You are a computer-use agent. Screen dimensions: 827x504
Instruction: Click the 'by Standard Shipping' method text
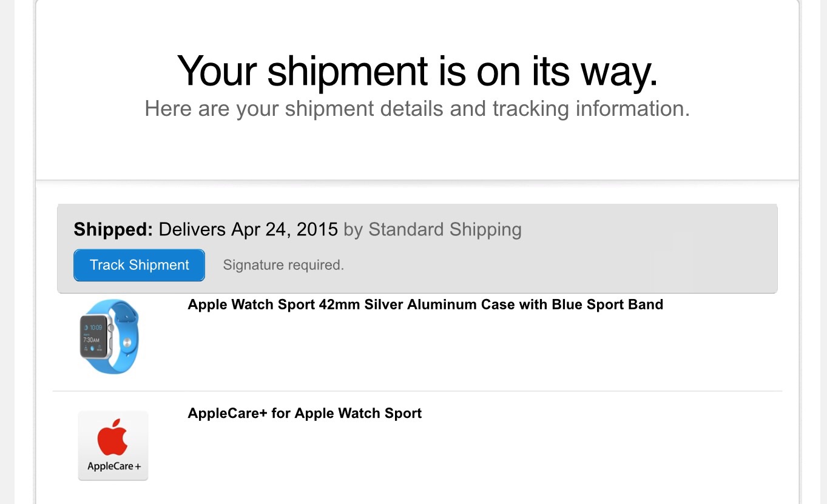pos(433,229)
